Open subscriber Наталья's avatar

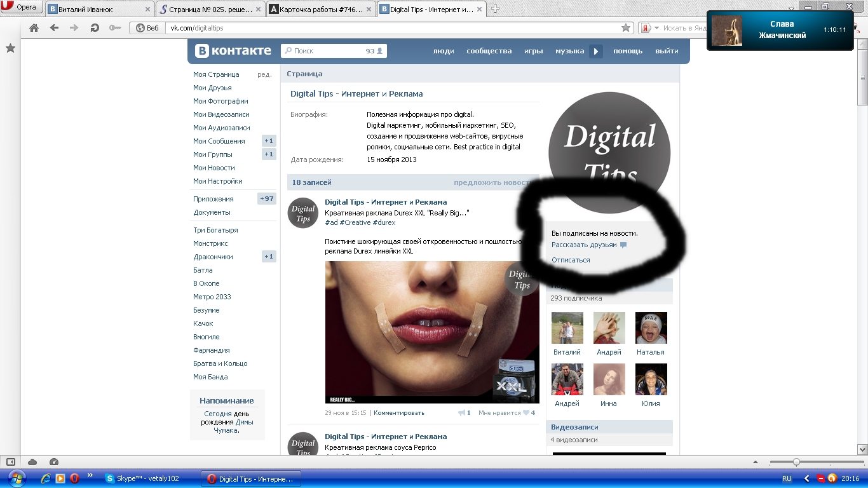coord(651,328)
